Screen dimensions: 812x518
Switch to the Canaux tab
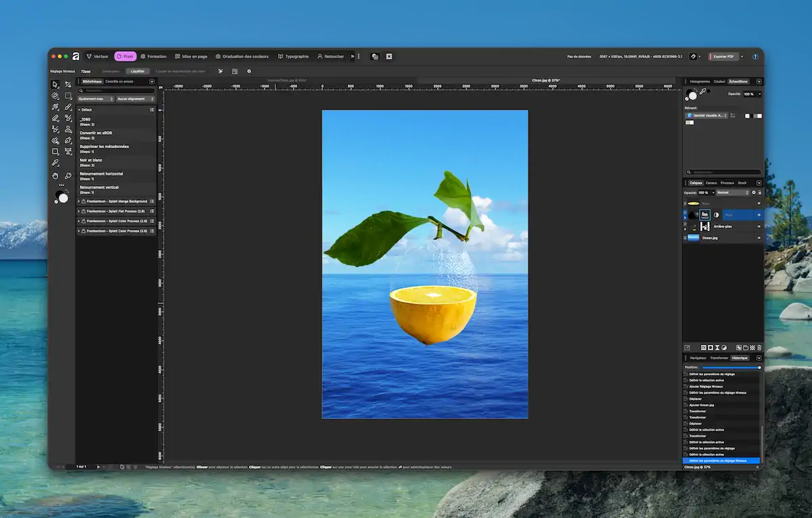click(x=711, y=183)
